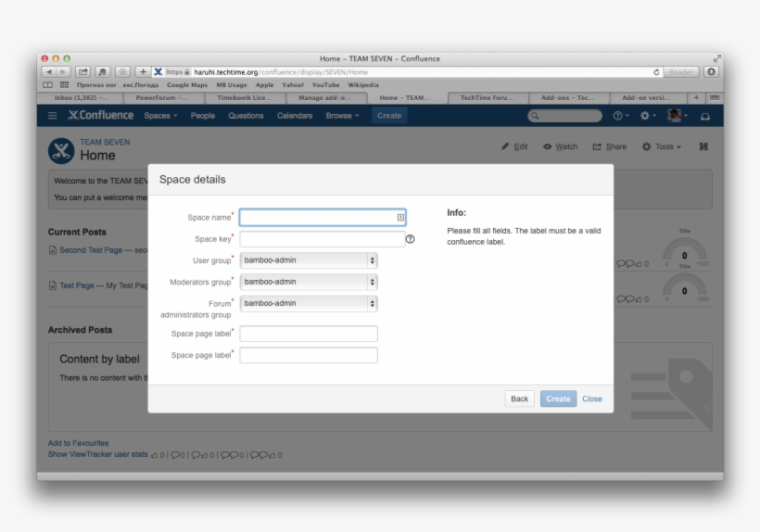760x532 pixels.
Task: Open the Wikipedia bookmark
Action: (x=363, y=84)
